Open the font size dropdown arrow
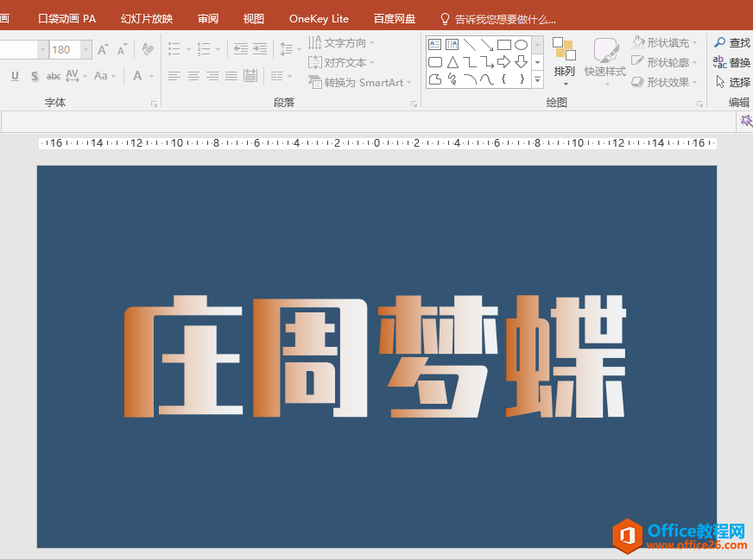 [x=85, y=50]
